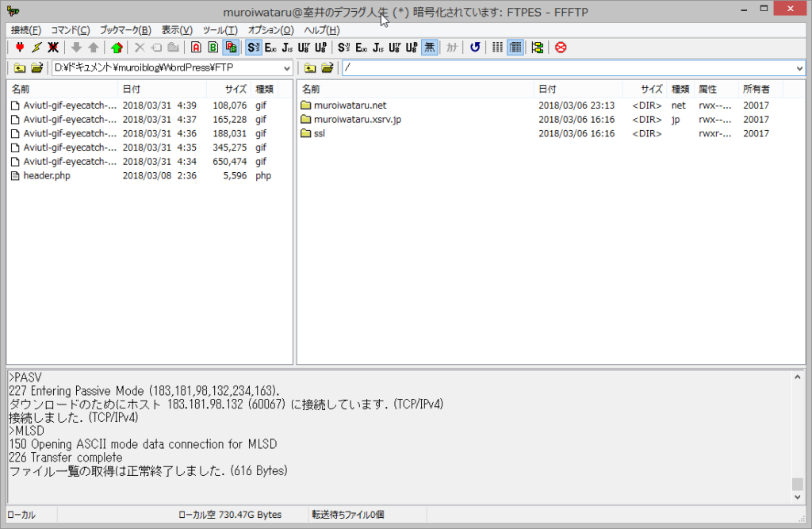This screenshot has height=529, width=812.
Task: Click open-folder icon beside remote path
Action: (327, 68)
